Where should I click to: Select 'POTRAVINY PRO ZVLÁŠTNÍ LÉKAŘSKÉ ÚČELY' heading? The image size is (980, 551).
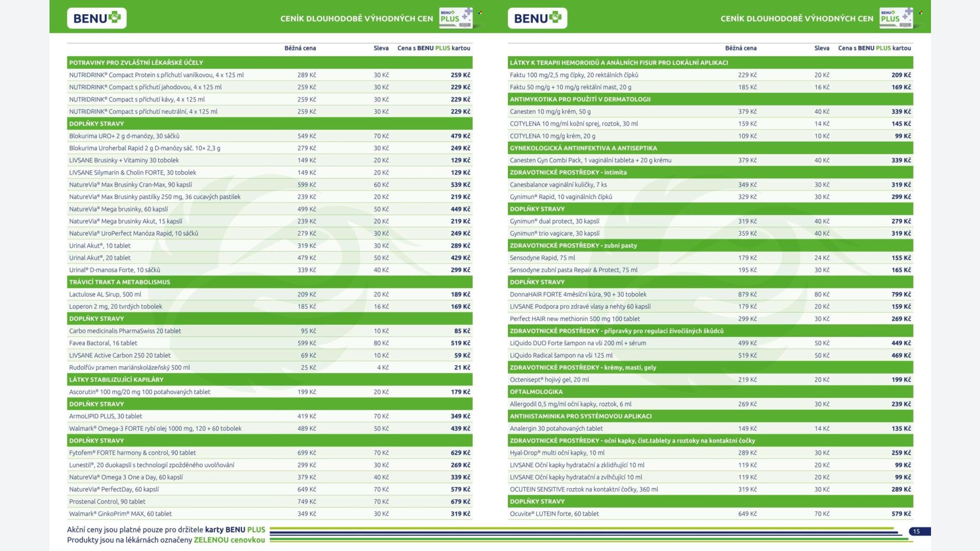pyautogui.click(x=269, y=63)
